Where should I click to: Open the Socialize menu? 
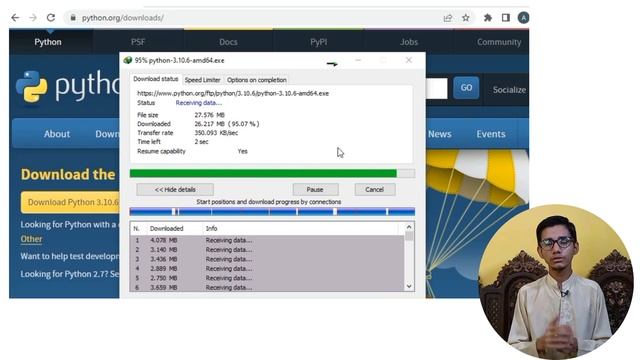pos(509,90)
